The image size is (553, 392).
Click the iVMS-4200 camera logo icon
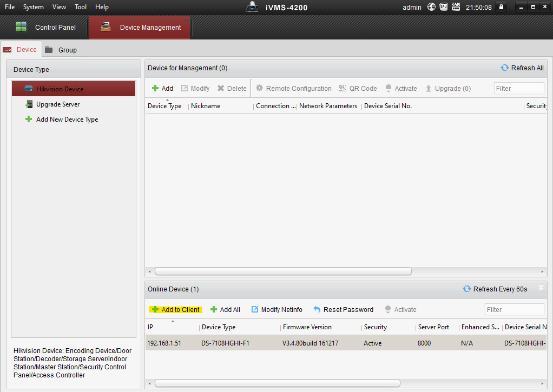pos(252,6)
